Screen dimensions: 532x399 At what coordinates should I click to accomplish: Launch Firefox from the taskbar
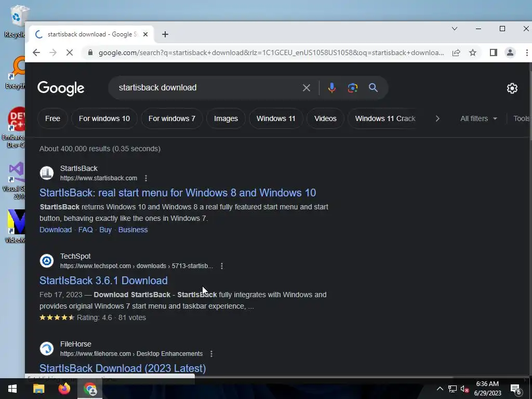(x=64, y=389)
